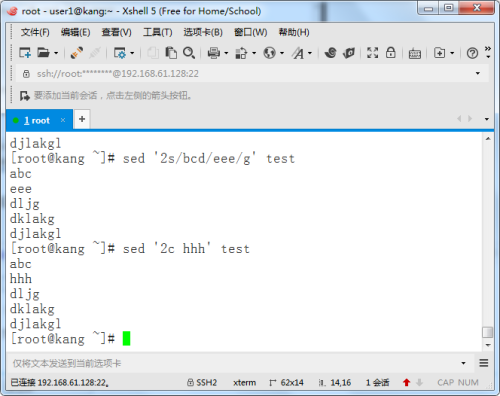Click the red upload arrow indicator
This screenshot has height=396, width=500.
[x=406, y=382]
